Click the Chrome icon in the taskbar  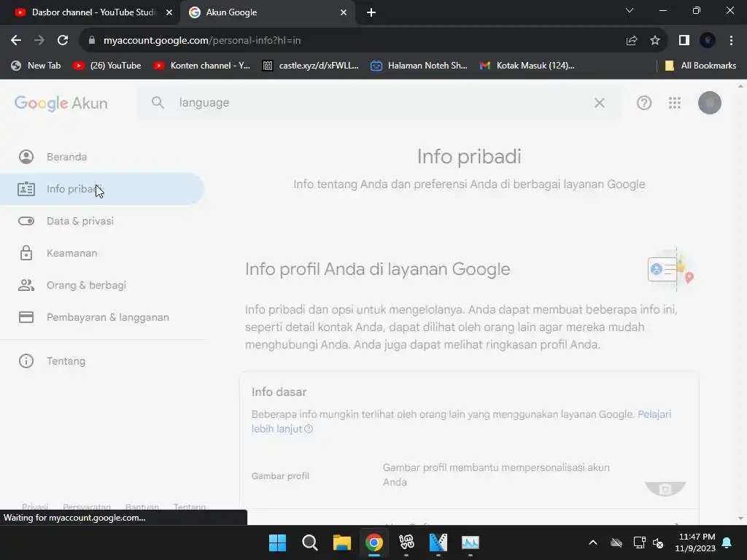click(x=374, y=542)
